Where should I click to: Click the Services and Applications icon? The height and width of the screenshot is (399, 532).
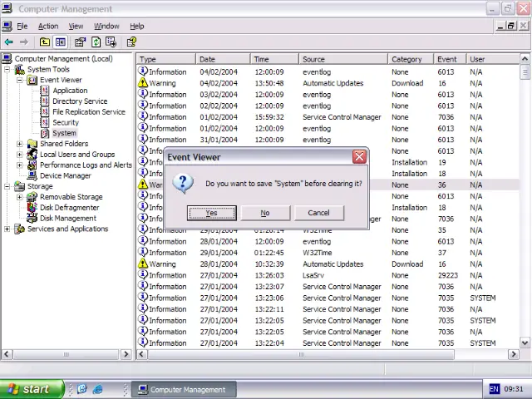click(19, 229)
